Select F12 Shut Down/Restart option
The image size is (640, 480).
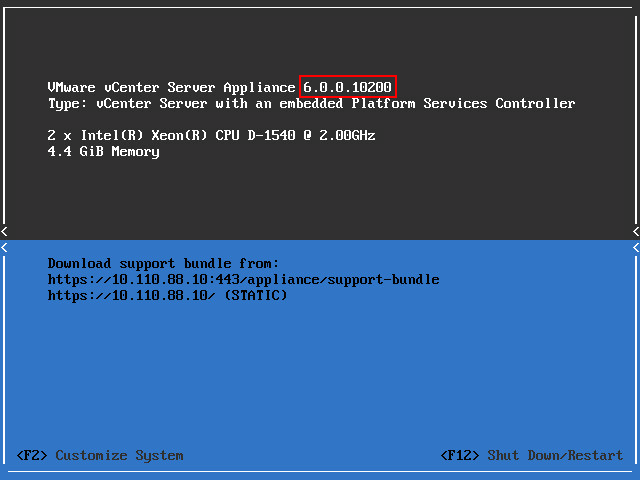(x=532, y=455)
